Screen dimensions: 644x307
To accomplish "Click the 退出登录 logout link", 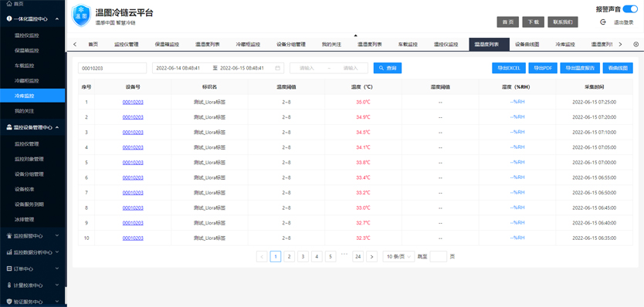I will click(x=623, y=22).
